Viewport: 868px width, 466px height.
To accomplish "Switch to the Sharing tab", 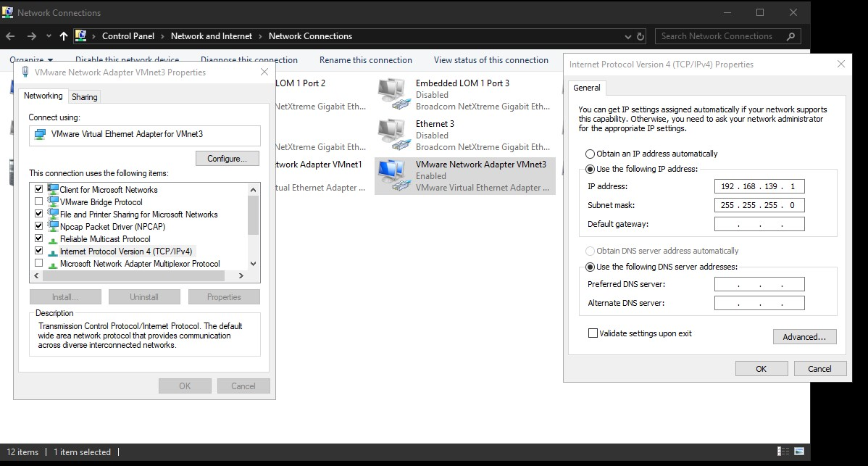I will click(x=84, y=97).
